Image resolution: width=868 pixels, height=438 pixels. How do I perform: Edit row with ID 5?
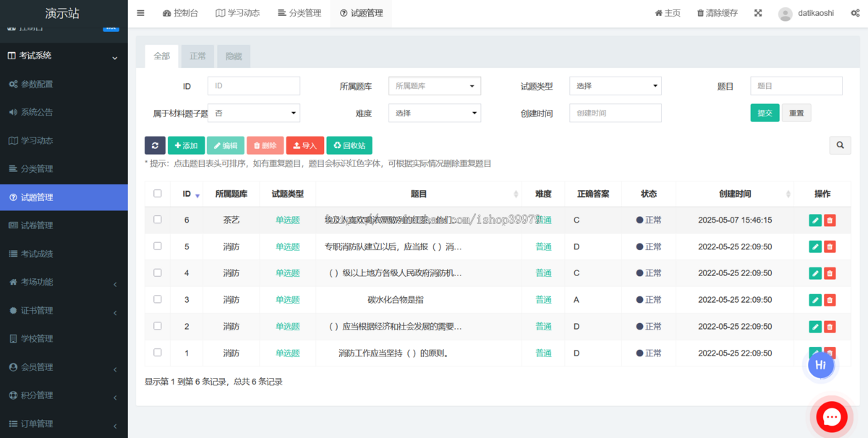point(815,246)
